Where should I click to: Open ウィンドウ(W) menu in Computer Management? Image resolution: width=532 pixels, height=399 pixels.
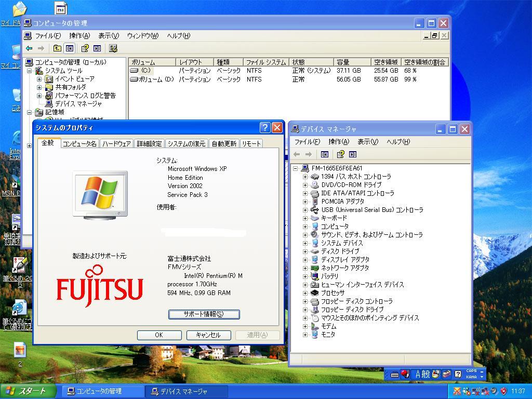point(143,36)
